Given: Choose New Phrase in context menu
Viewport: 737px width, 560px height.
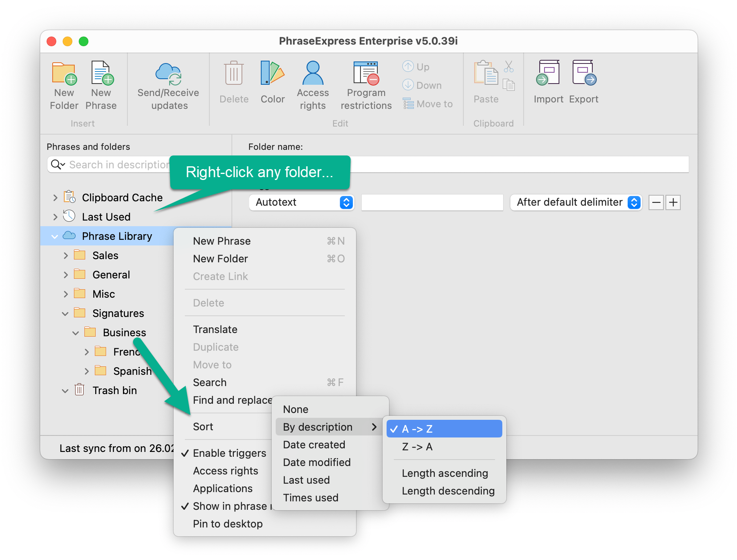Looking at the screenshot, I should click(x=265, y=241).
